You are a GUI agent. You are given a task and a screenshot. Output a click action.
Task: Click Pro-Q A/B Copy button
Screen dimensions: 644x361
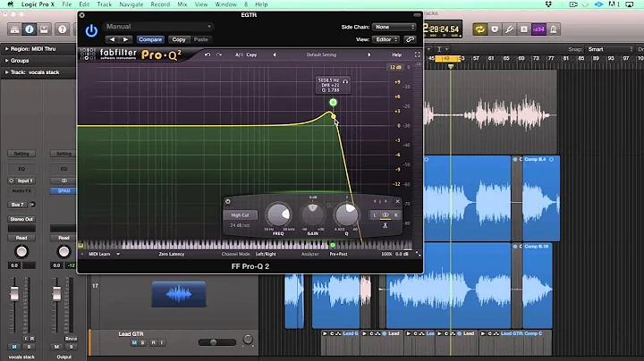pyautogui.click(x=251, y=55)
